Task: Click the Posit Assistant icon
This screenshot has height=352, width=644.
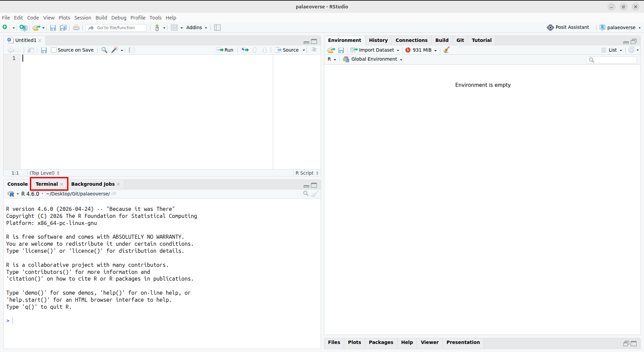Action: pyautogui.click(x=550, y=27)
